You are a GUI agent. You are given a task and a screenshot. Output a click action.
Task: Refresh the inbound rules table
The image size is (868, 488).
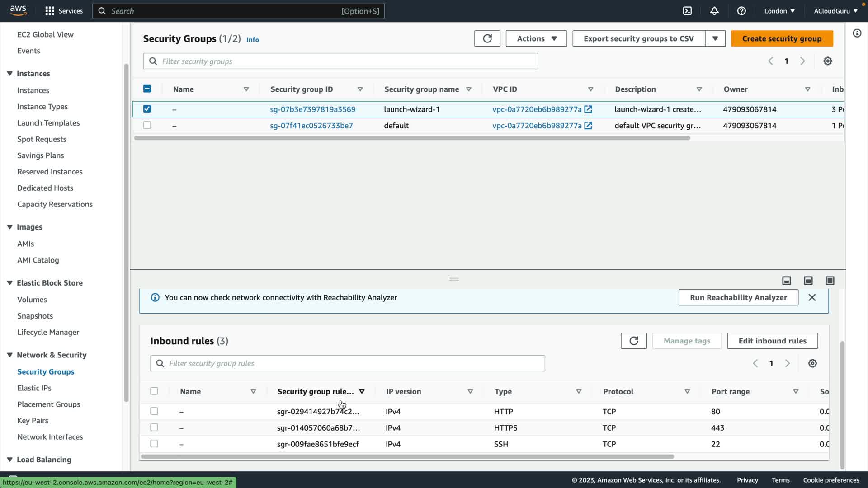(x=633, y=341)
